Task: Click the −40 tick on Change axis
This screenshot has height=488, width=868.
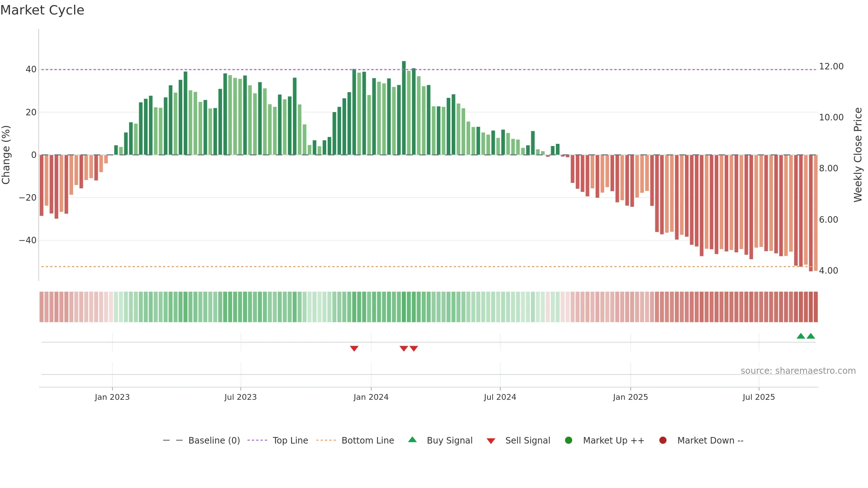Action: 28,240
